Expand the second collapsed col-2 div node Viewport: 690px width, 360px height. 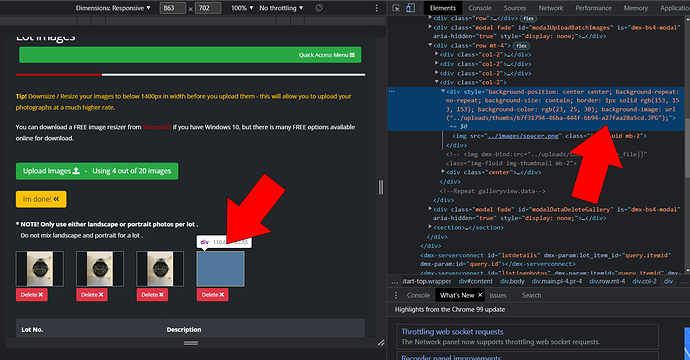[x=437, y=64]
